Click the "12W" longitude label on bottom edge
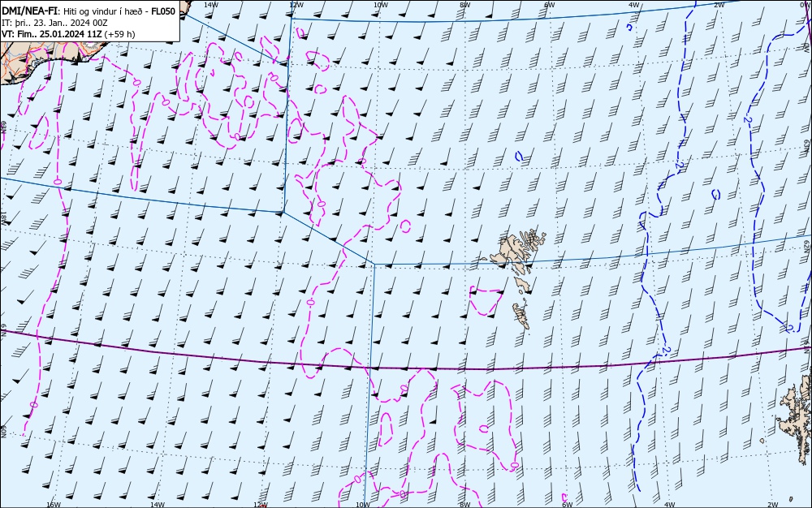The height and width of the screenshot is (508, 812). (261, 505)
